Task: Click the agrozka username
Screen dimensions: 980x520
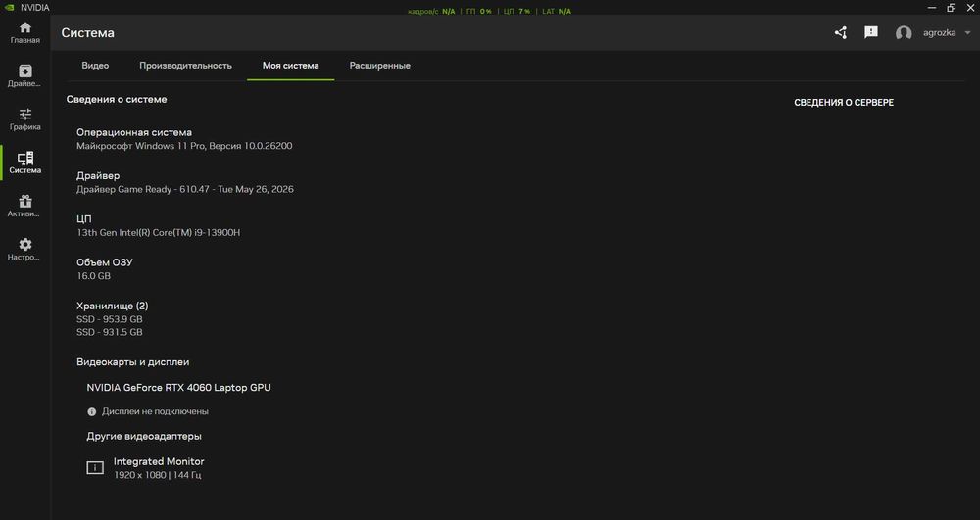Action: click(940, 33)
